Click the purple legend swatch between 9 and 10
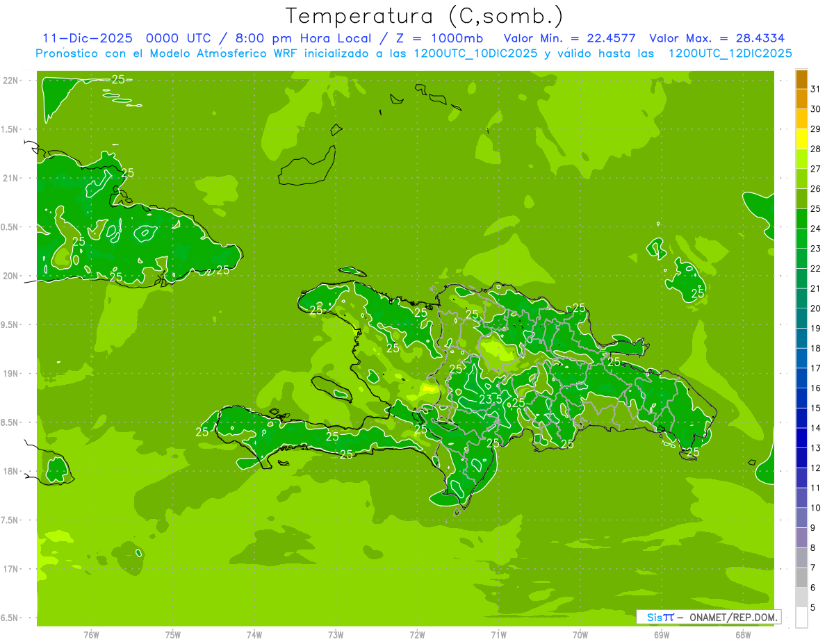This screenshot has width=834, height=644. [x=801, y=518]
